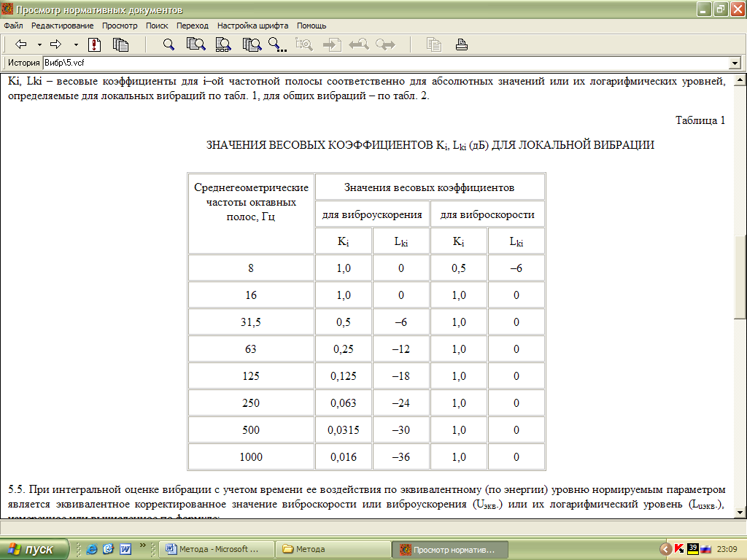Click the greyed find next icon

point(385,44)
